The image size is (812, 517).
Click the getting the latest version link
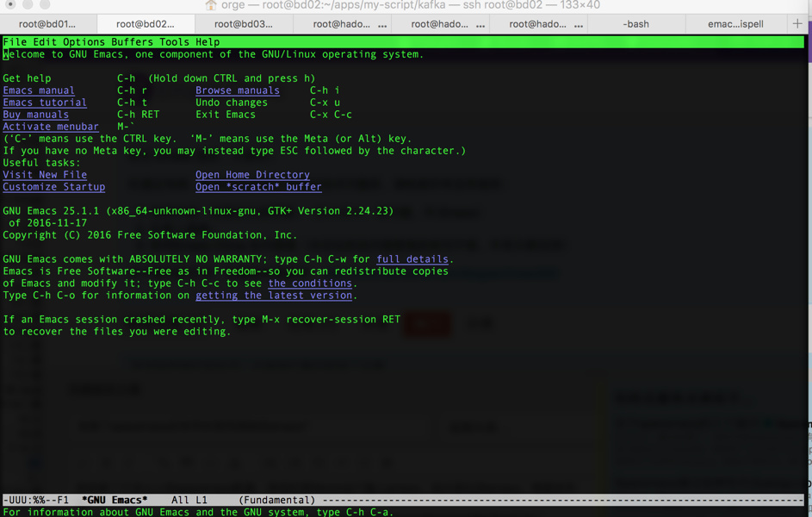(x=274, y=296)
